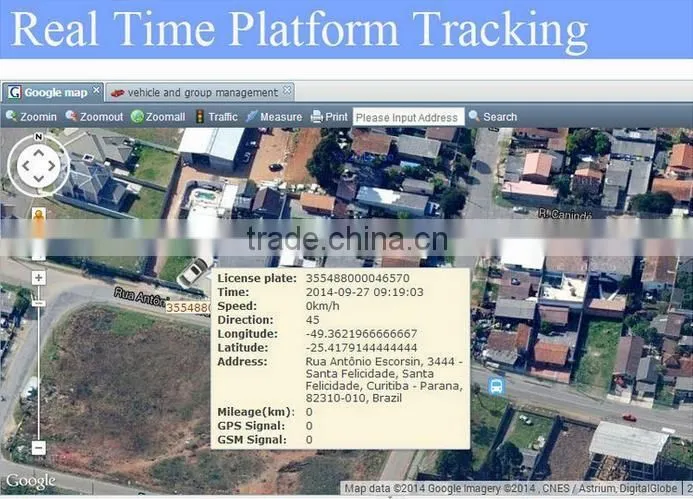The image size is (693, 499).
Task: Pan map up with compass arrow
Action: point(38,153)
